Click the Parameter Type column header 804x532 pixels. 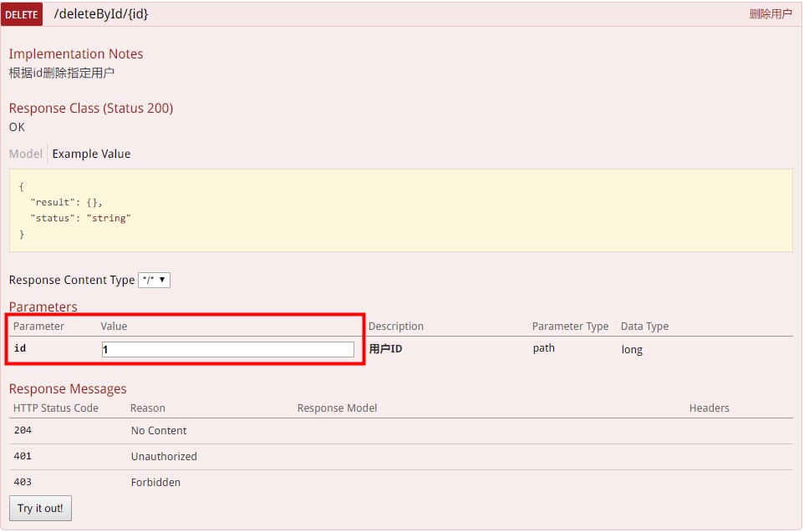(x=570, y=327)
